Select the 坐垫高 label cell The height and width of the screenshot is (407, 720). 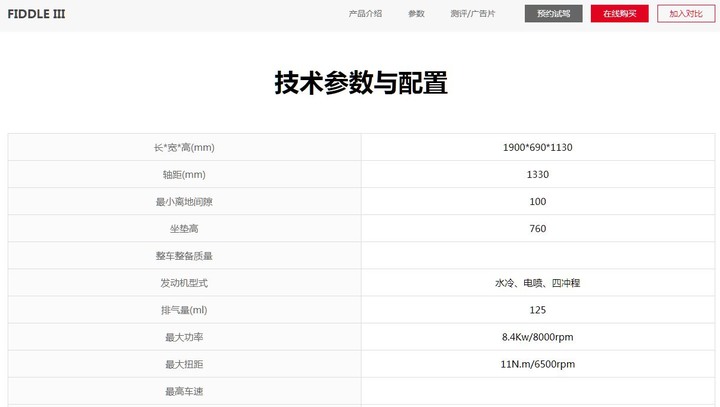(x=184, y=229)
